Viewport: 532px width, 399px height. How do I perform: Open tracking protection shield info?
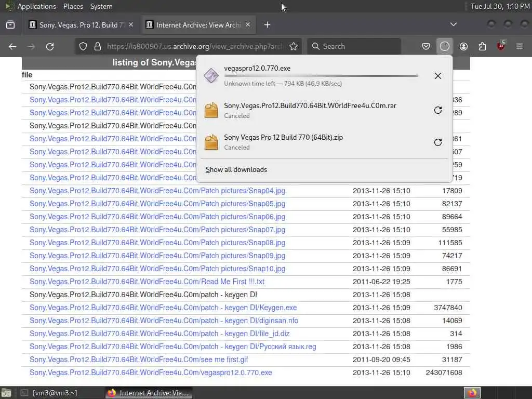tap(83, 46)
